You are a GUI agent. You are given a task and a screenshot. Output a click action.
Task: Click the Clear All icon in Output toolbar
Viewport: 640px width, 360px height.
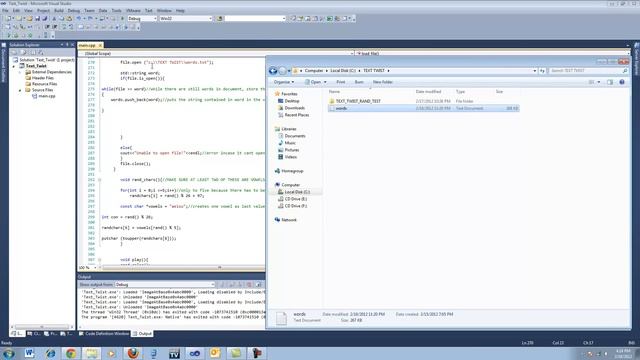click(x=249, y=284)
